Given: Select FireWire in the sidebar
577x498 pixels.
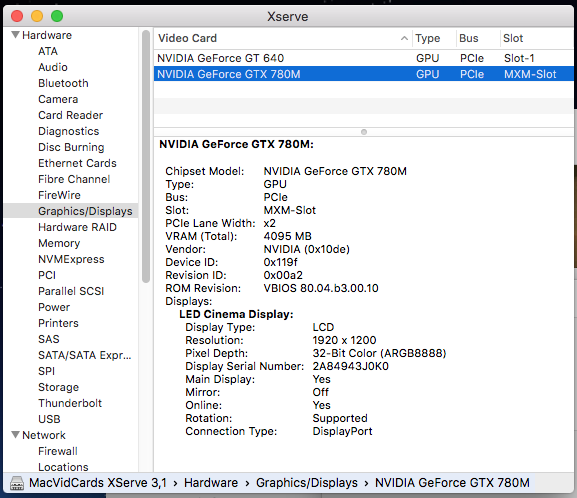Looking at the screenshot, I should click(x=59, y=195).
